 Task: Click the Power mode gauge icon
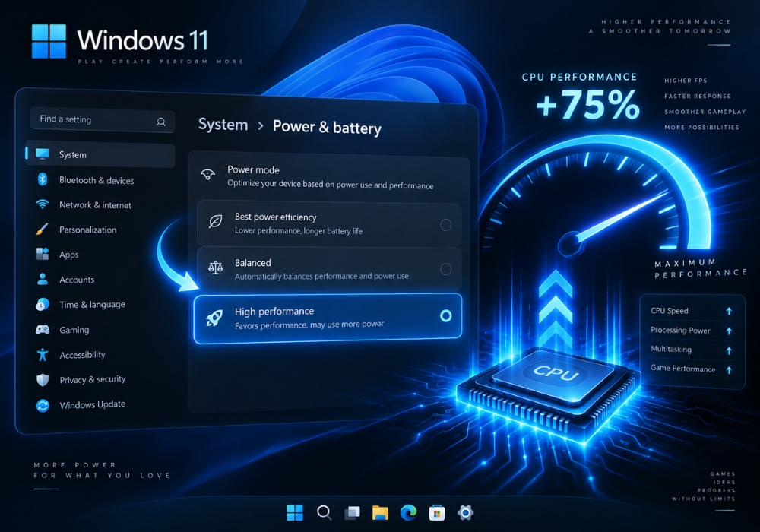pyautogui.click(x=208, y=175)
